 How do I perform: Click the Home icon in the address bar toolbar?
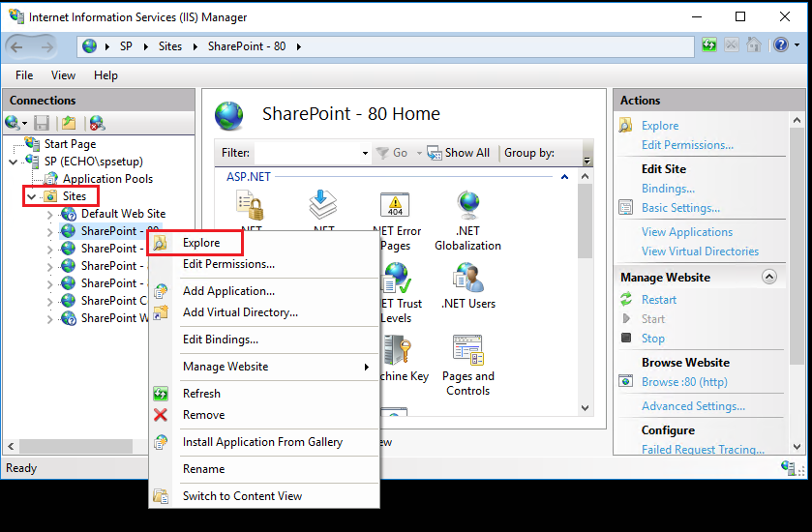754,45
